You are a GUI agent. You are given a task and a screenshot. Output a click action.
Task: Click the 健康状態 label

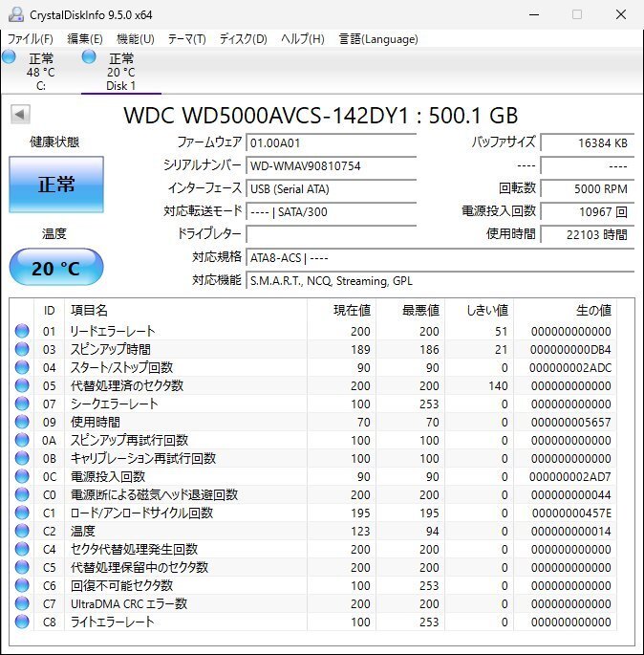click(54, 142)
